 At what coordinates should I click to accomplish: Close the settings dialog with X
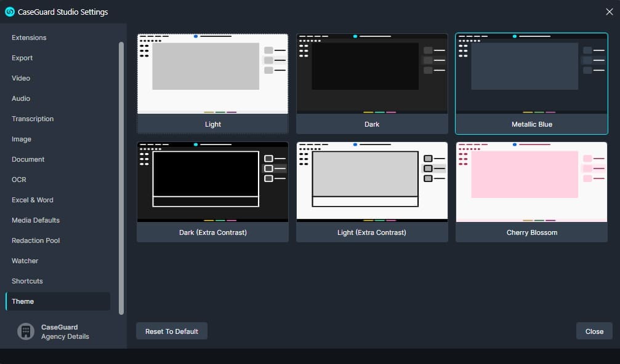pos(609,12)
